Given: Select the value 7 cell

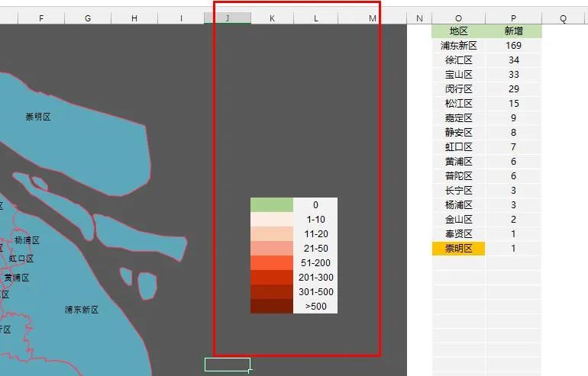Looking at the screenshot, I should (x=513, y=146).
